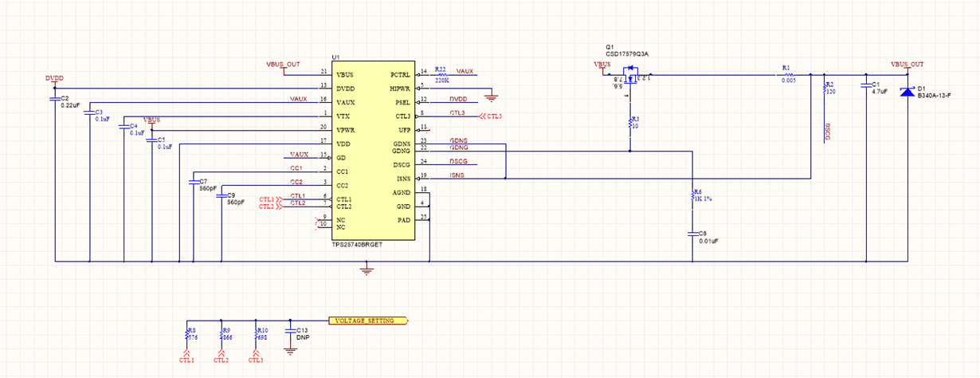This screenshot has height=378, width=980.
Task: Click the HIPWR pin name inside U1
Action: point(399,88)
